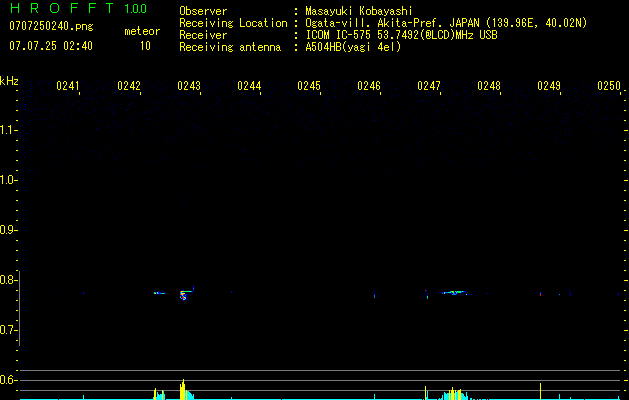Click the 0247 time marker
Screen dimensions: 629x400
(429, 86)
